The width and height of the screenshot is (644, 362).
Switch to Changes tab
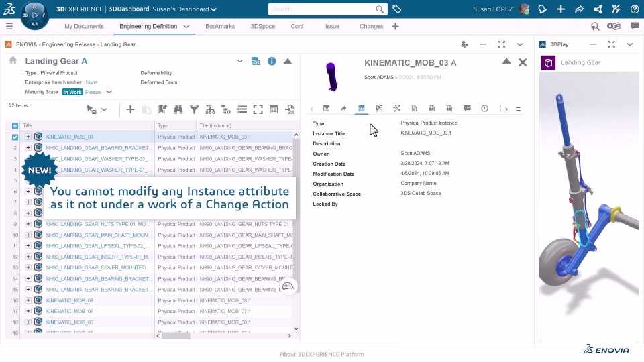371,26
